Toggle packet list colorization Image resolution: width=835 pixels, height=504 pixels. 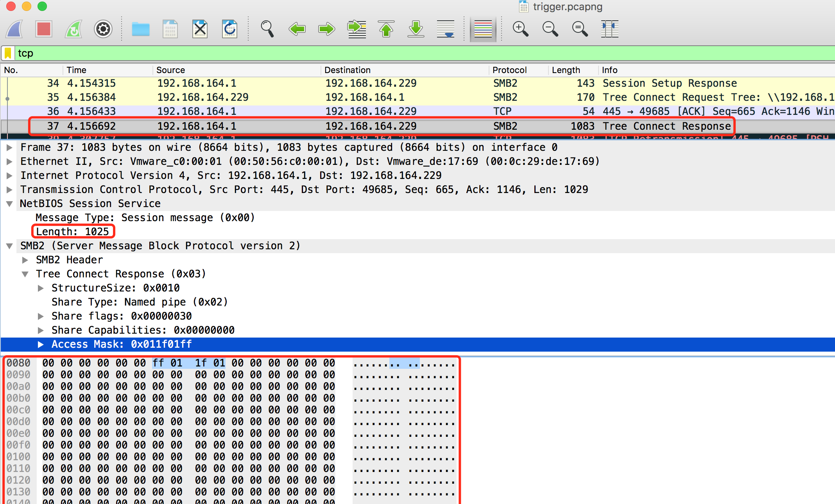click(x=483, y=29)
